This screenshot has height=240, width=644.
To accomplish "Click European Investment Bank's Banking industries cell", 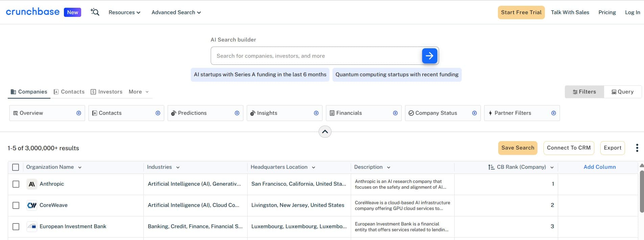I will (x=195, y=226).
